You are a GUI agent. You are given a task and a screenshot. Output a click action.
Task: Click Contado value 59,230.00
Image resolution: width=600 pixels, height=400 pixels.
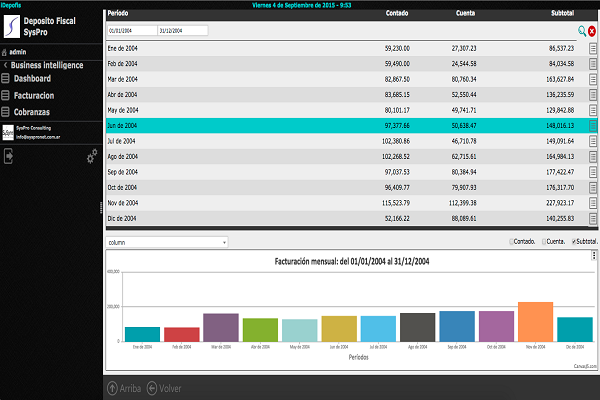coord(397,49)
